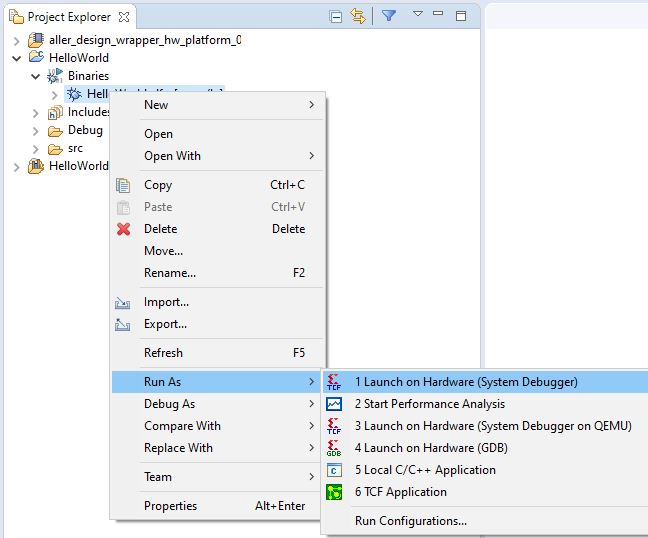Open the Project Explorer view menu triangle
648x538 pixels.
pos(418,14)
